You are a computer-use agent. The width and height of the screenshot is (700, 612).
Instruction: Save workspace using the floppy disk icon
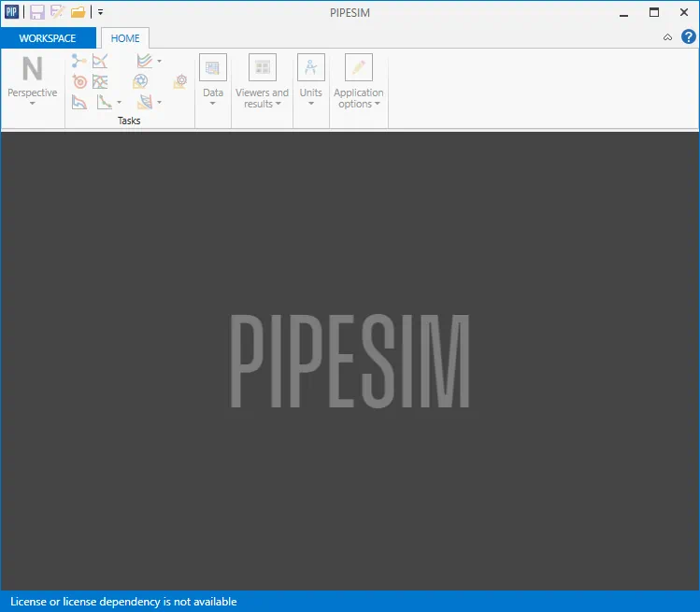coord(37,12)
